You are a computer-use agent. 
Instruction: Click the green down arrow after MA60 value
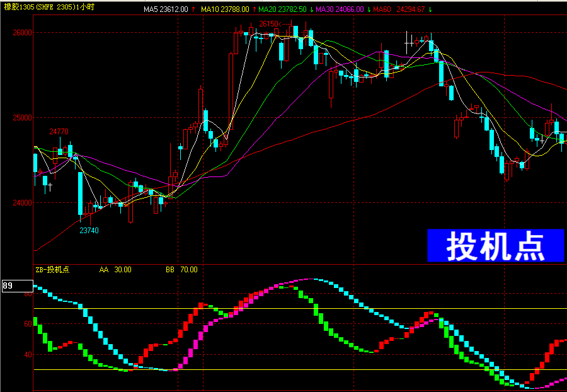pos(430,9)
